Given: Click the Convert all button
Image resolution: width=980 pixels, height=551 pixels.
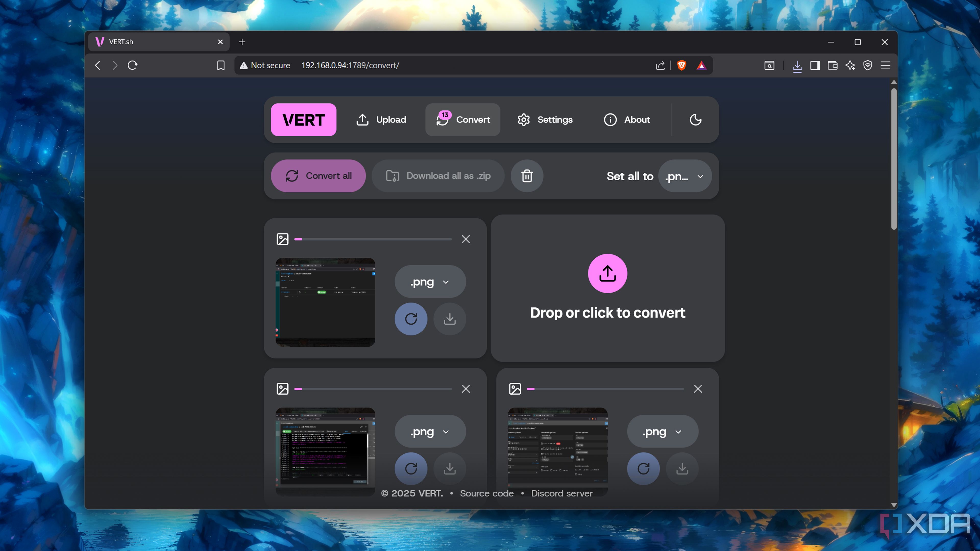Looking at the screenshot, I should pos(318,176).
